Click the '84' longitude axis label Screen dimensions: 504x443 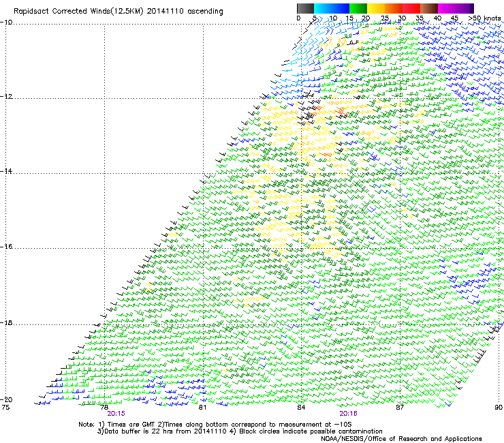click(x=301, y=408)
